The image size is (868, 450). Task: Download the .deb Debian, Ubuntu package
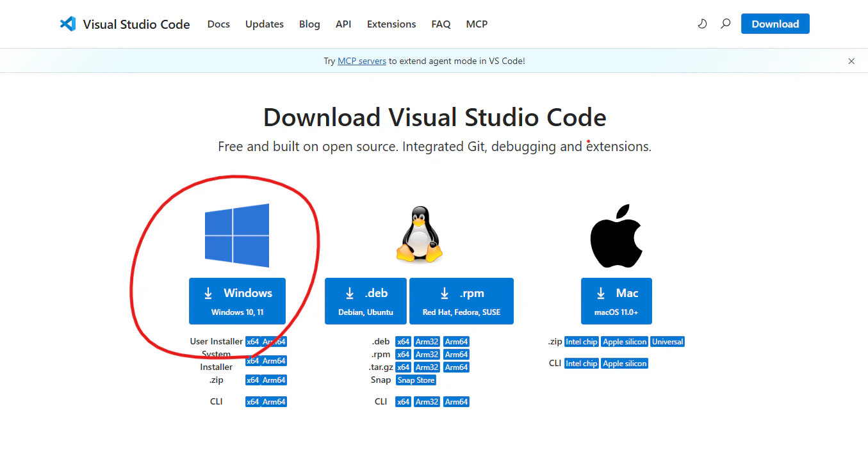[366, 301]
